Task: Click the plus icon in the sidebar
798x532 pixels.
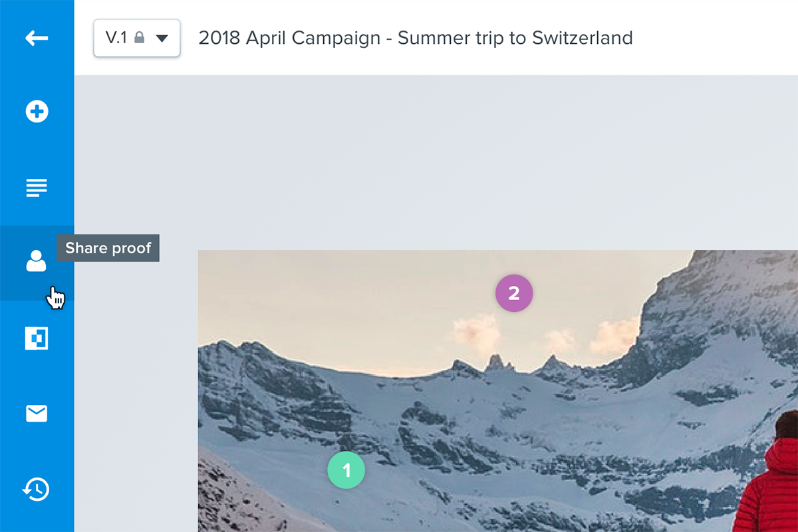Action: point(37,112)
